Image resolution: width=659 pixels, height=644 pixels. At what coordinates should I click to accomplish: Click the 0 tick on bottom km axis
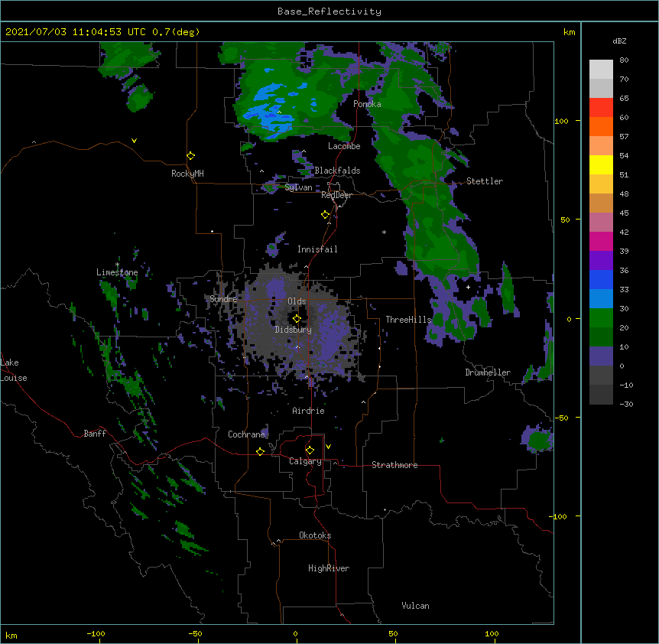click(x=295, y=633)
